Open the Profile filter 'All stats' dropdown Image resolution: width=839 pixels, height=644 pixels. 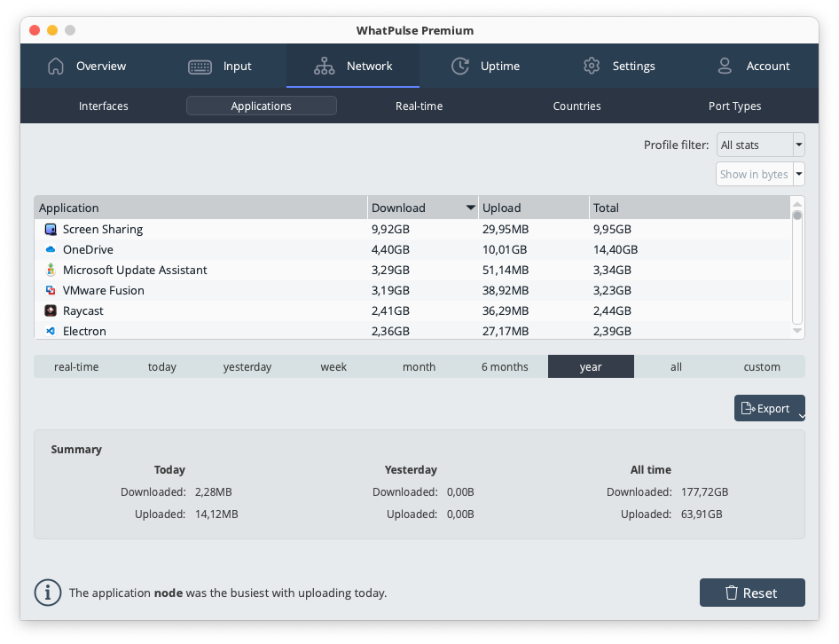[760, 145]
